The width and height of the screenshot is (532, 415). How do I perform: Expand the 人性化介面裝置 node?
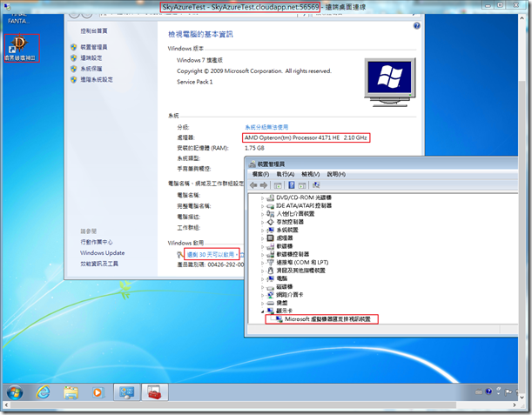click(x=262, y=214)
